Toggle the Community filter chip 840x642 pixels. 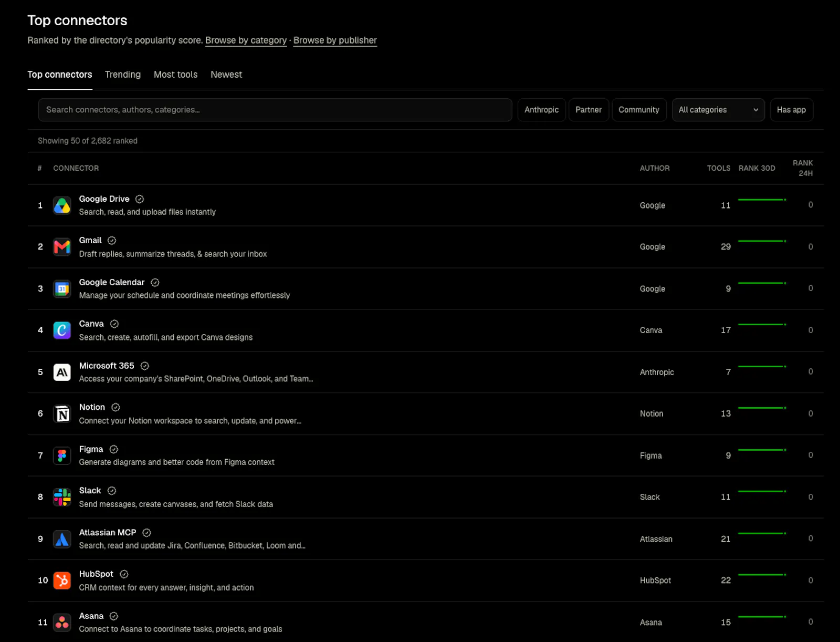pyautogui.click(x=639, y=110)
